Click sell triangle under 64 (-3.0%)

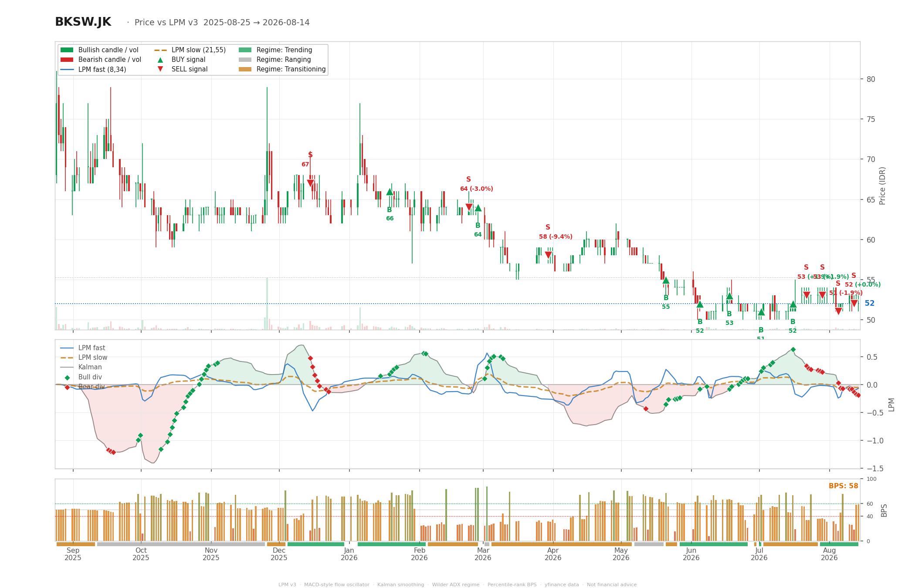tap(469, 207)
